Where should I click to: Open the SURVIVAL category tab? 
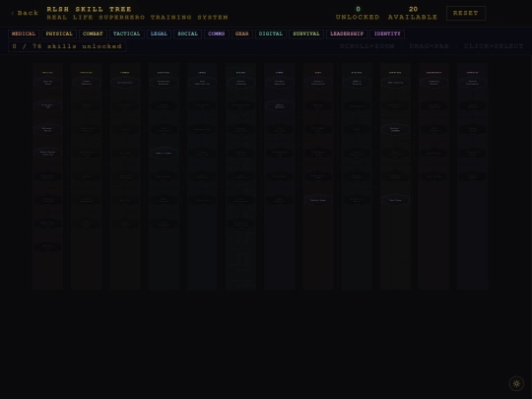306,33
